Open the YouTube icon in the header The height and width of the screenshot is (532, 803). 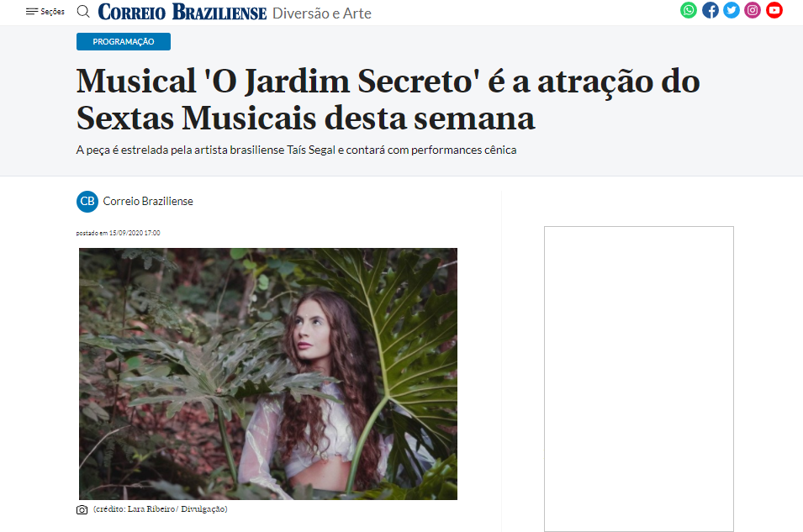(x=774, y=10)
